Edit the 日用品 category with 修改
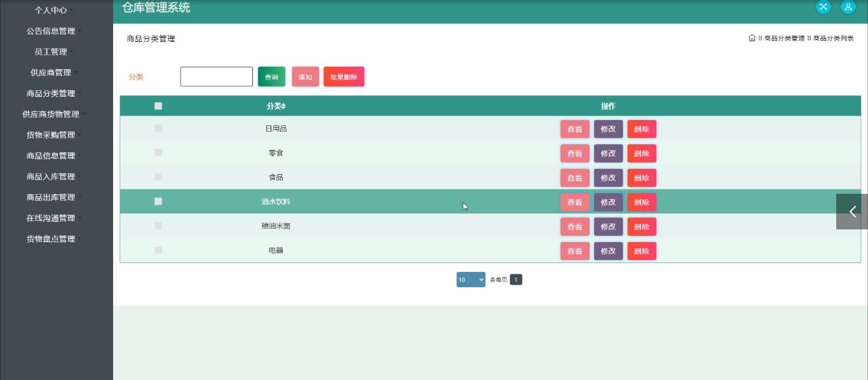Image resolution: width=868 pixels, height=380 pixels. 609,129
